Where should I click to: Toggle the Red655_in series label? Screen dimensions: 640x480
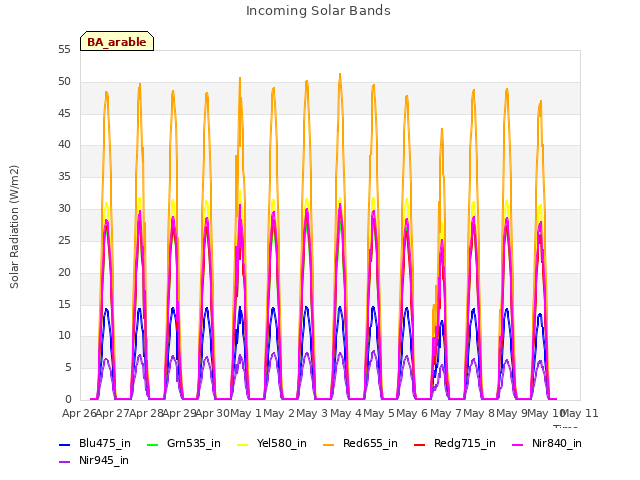tap(370, 444)
